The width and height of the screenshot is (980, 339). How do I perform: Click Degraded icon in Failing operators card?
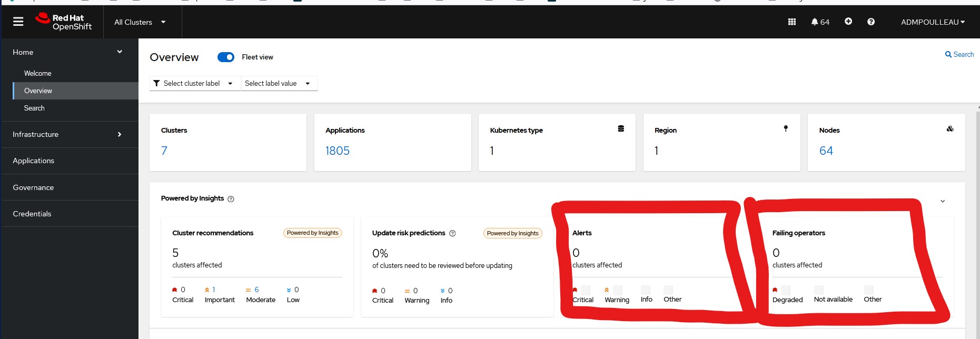(775, 290)
